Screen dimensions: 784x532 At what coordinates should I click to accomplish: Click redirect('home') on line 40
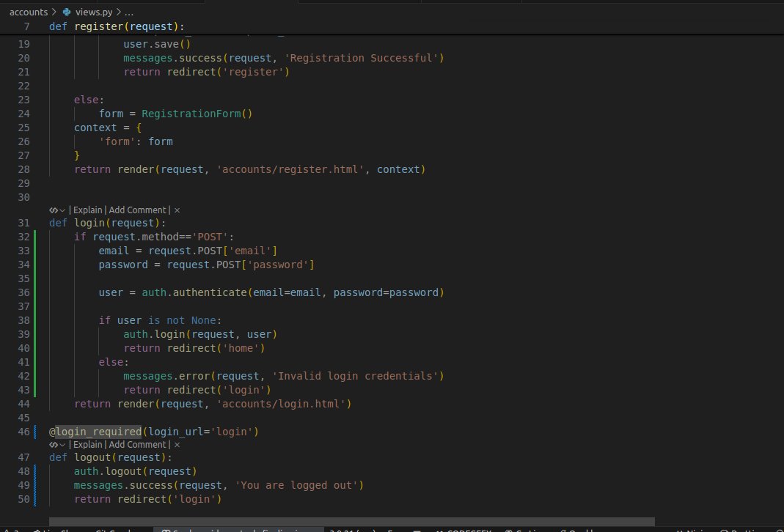coord(216,348)
